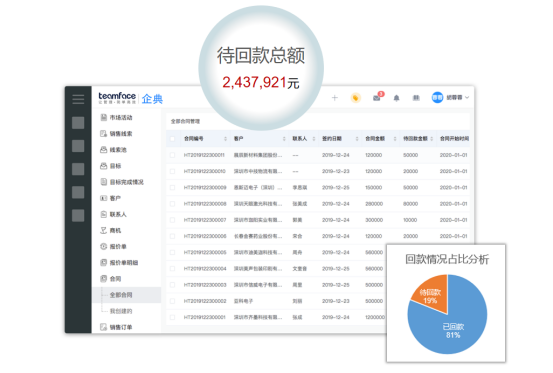Screen dimensions: 553x373
Task: Open the apps grid icon beside the bell
Action: pos(416,98)
